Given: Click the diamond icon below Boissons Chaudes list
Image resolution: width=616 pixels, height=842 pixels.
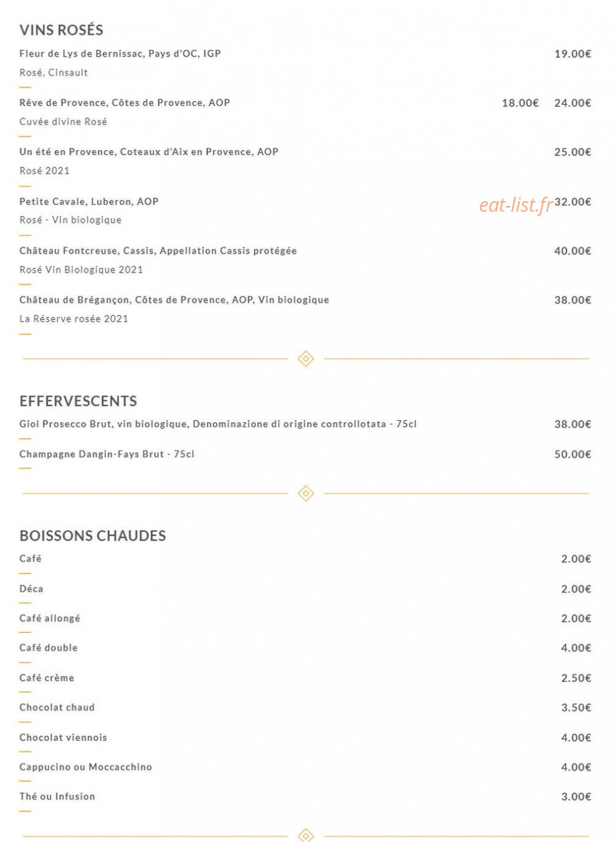Looking at the screenshot, I should 306,835.
